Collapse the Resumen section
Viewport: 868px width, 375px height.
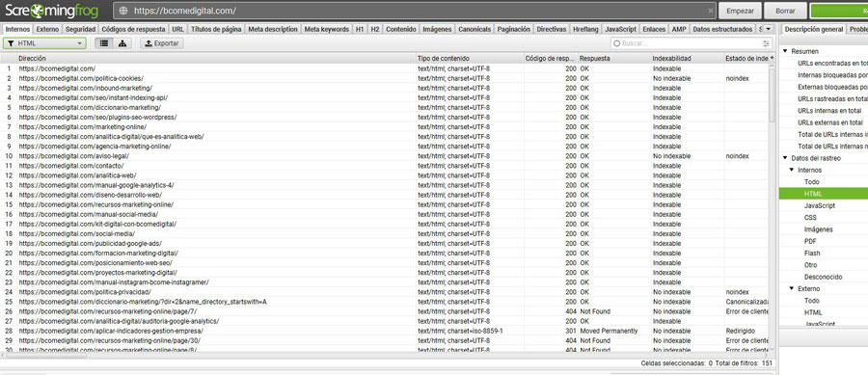[785, 51]
